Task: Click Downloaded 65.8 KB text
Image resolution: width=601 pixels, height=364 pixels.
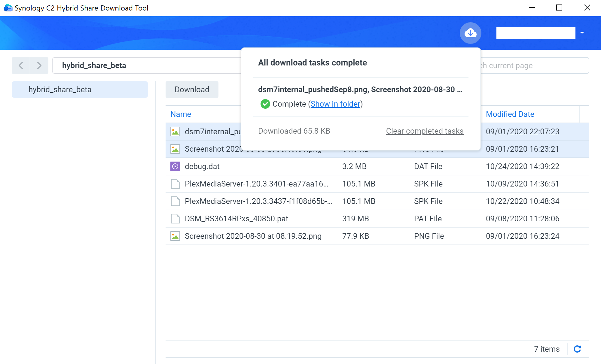Action: tap(294, 131)
